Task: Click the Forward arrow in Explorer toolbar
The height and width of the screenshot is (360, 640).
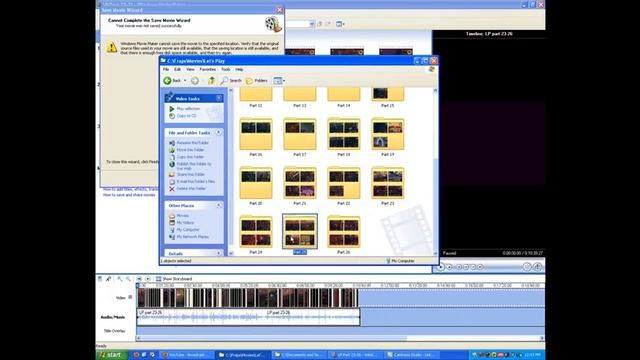Action: (195, 81)
